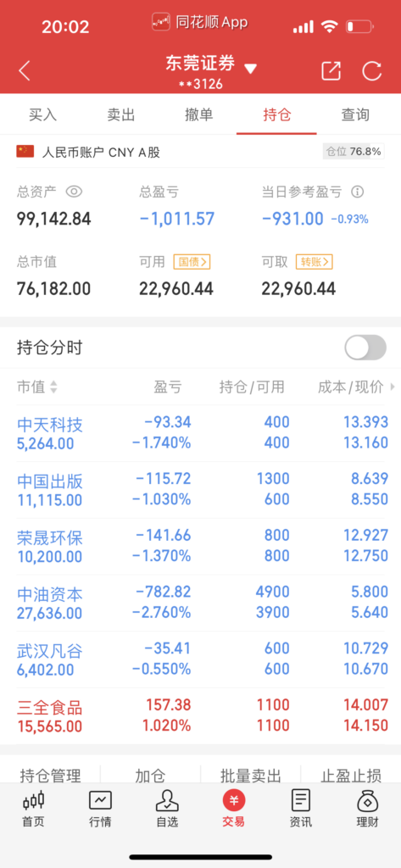The image size is (401, 868).
Task: Toggle the 持仓分时 switch
Action: point(365,348)
